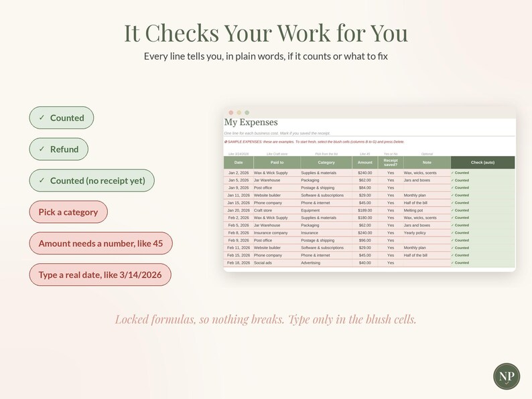Screen dimensions: 532x399
Task: Click 'Yes' receipt cell in Insurance company row
Action: tap(391, 233)
